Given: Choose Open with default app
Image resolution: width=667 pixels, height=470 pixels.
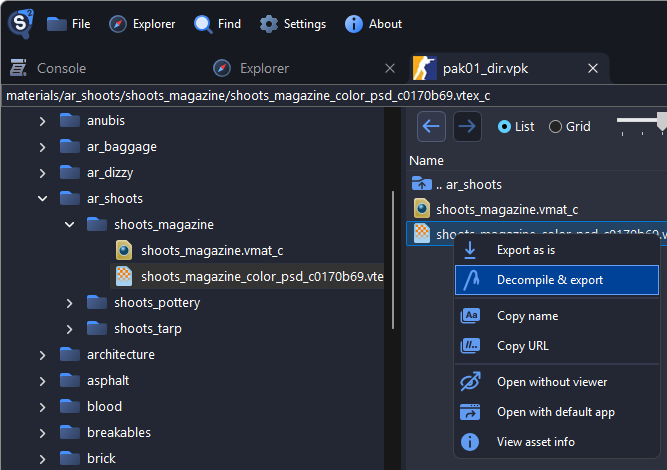Looking at the screenshot, I should (557, 412).
